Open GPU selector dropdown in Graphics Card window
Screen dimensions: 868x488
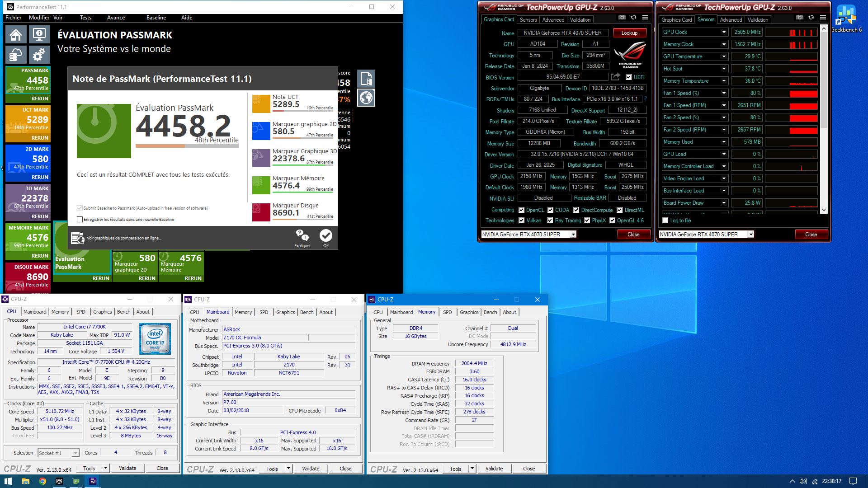click(573, 235)
